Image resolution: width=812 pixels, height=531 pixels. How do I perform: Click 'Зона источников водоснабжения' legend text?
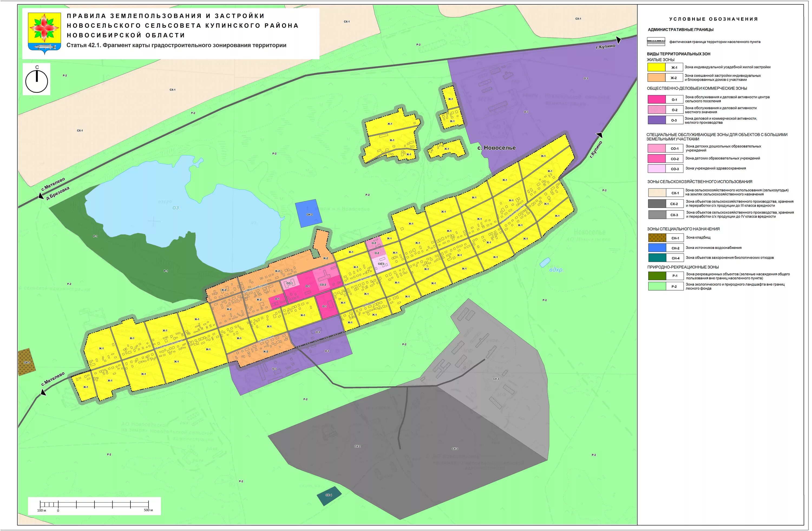pyautogui.click(x=713, y=248)
